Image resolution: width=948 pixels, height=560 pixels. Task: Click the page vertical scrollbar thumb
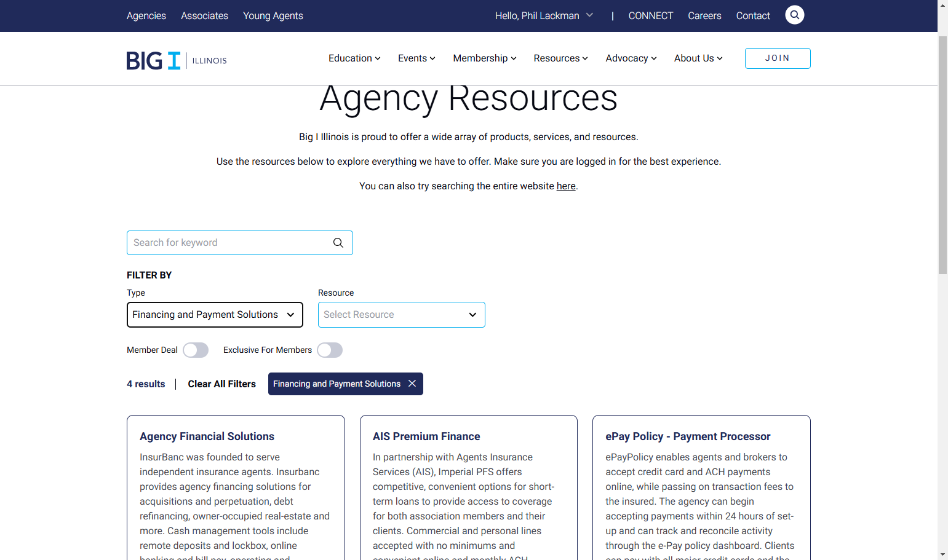click(942, 155)
